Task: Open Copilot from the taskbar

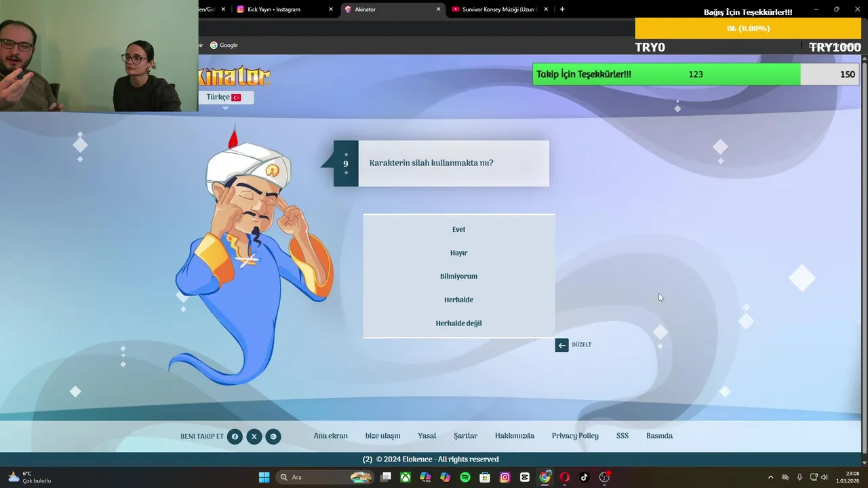Action: pos(445,477)
